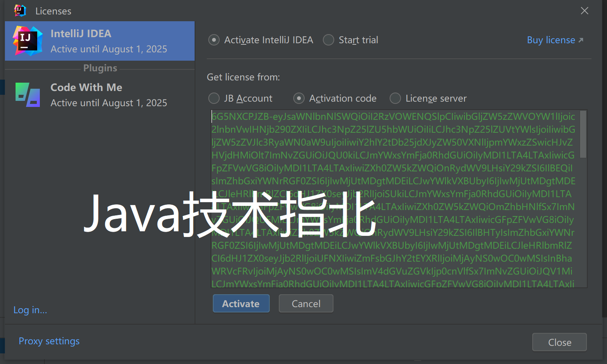Select the IntelliJ IDEA license entry

pos(100,41)
